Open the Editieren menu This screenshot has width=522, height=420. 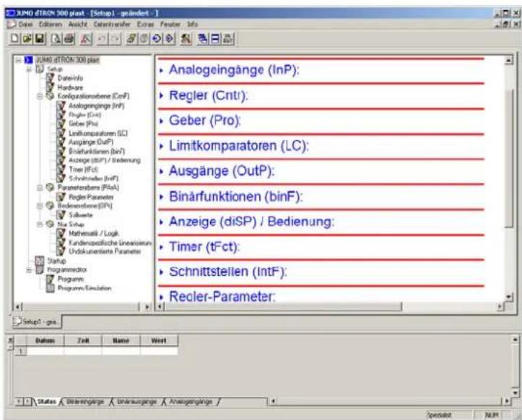51,25
